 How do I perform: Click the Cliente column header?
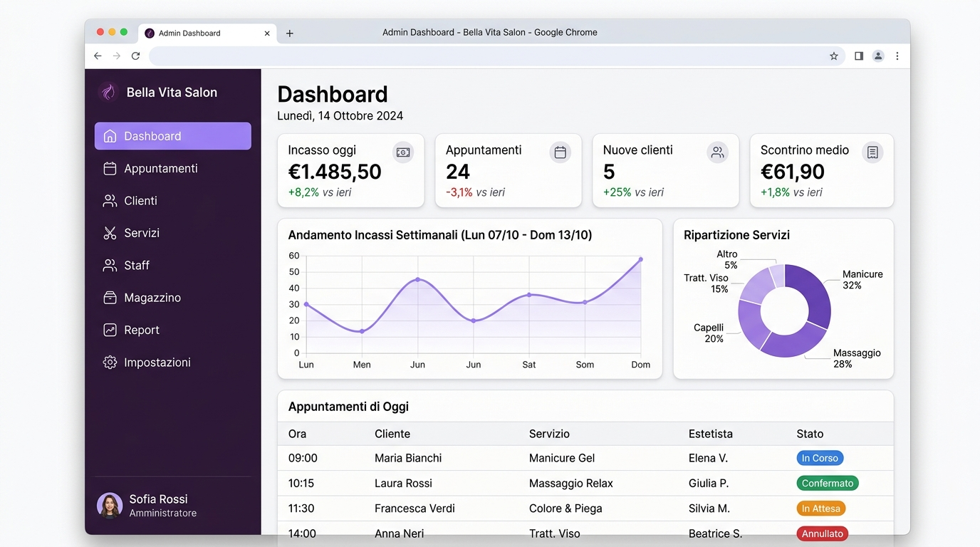392,434
